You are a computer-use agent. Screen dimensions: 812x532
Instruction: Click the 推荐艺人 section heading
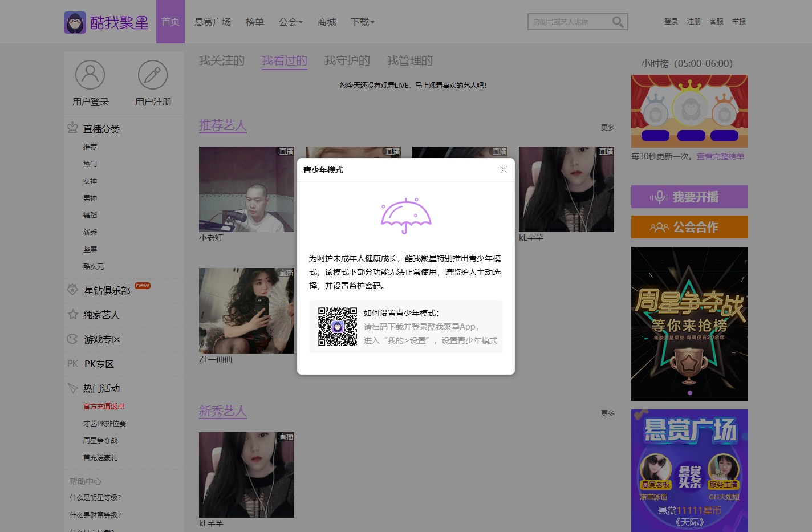coord(223,125)
